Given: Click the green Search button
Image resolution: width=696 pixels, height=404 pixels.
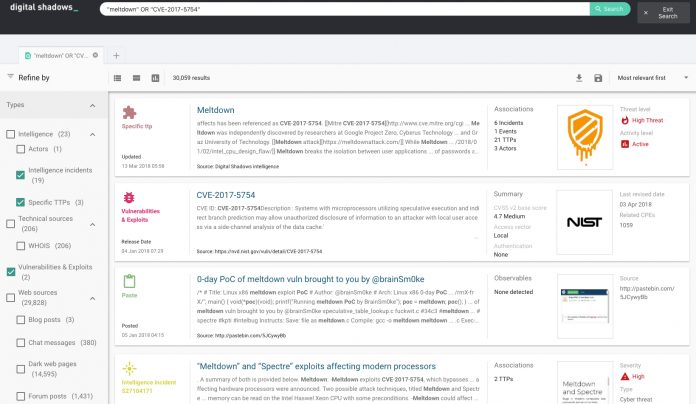Looking at the screenshot, I should pyautogui.click(x=609, y=9).
